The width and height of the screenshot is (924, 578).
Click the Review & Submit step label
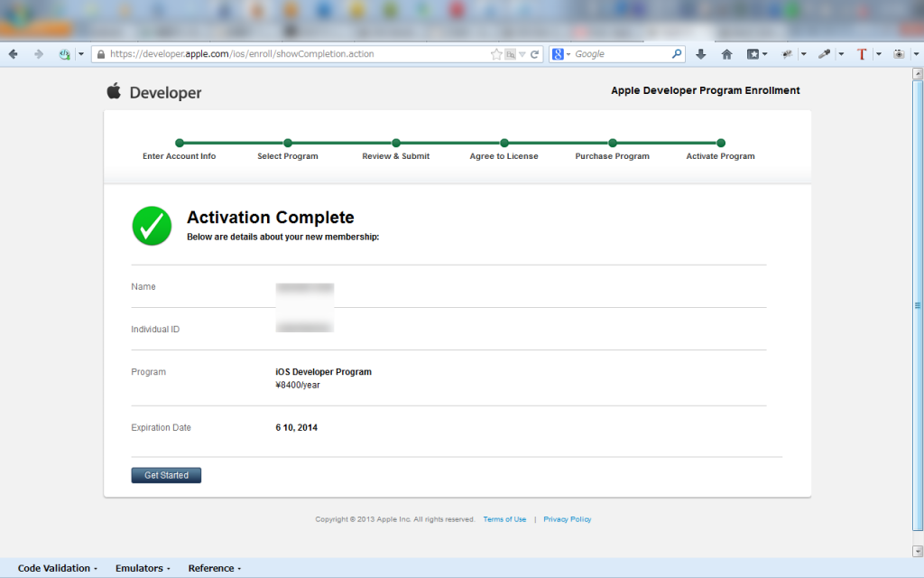point(396,156)
